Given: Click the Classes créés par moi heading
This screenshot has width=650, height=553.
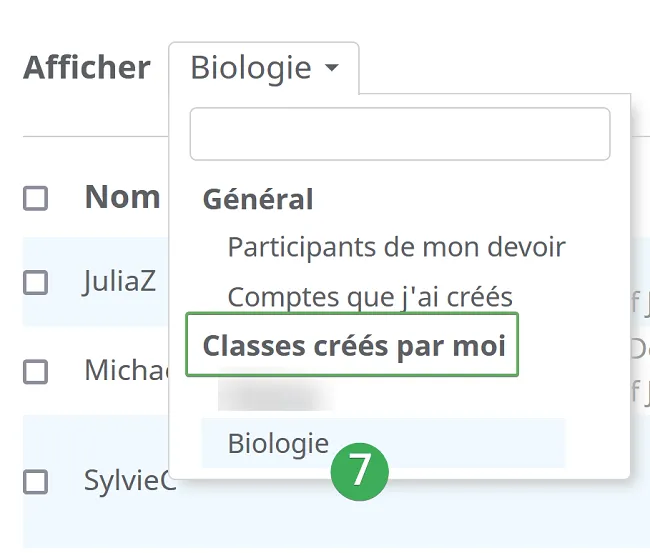Looking at the screenshot, I should 354,346.
